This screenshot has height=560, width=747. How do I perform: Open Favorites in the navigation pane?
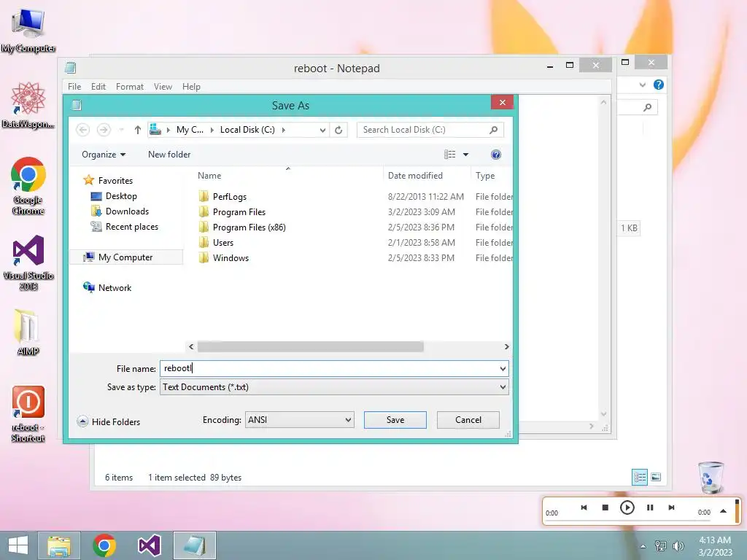coord(115,181)
